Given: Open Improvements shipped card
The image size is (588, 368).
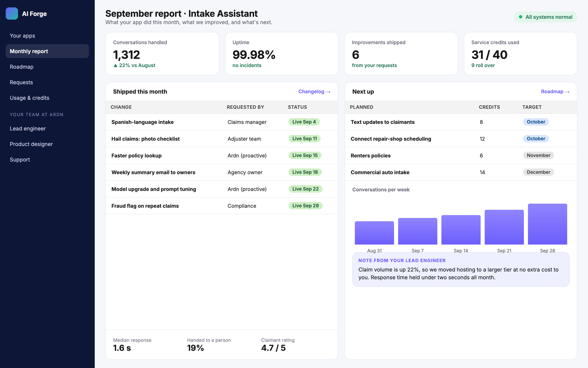Looking at the screenshot, I should 401,54.
